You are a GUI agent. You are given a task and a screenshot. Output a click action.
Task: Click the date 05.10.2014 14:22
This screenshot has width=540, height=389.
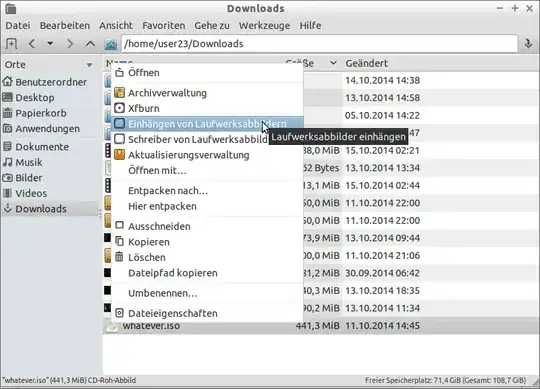[382, 115]
